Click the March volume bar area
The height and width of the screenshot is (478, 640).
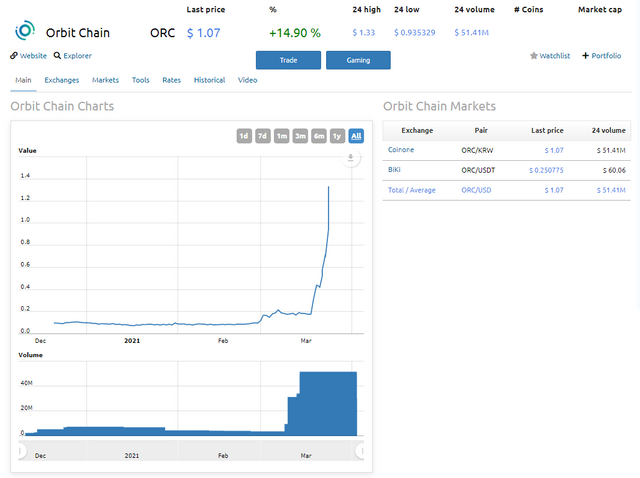pos(328,403)
